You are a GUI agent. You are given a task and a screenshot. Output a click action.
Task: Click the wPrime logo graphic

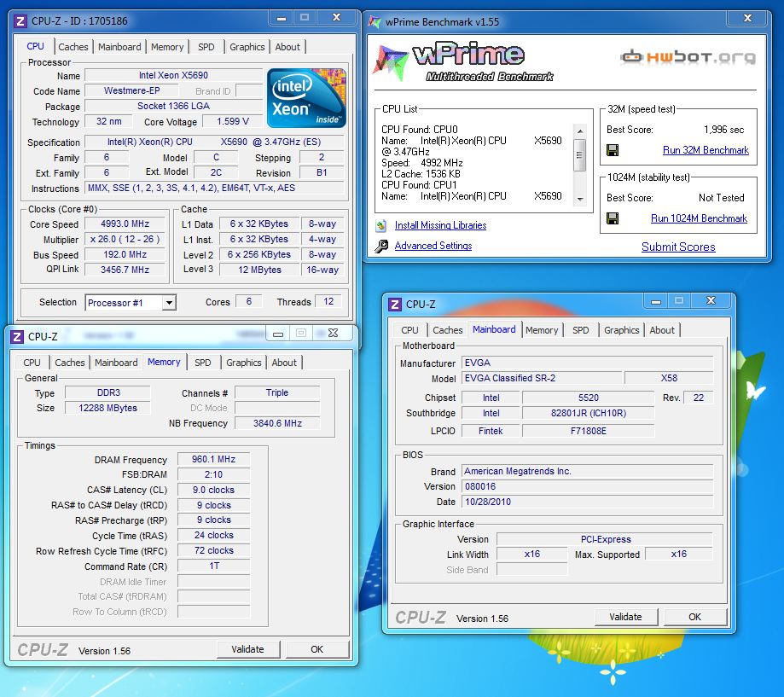[462, 62]
